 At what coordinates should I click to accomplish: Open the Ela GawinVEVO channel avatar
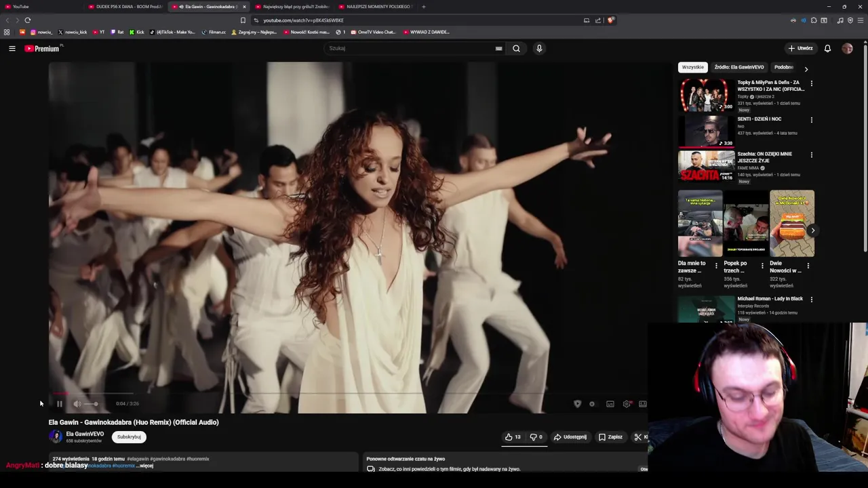coord(56,437)
